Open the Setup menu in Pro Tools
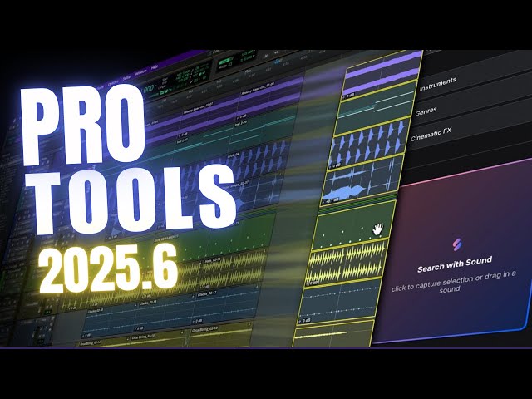 coord(127,78)
